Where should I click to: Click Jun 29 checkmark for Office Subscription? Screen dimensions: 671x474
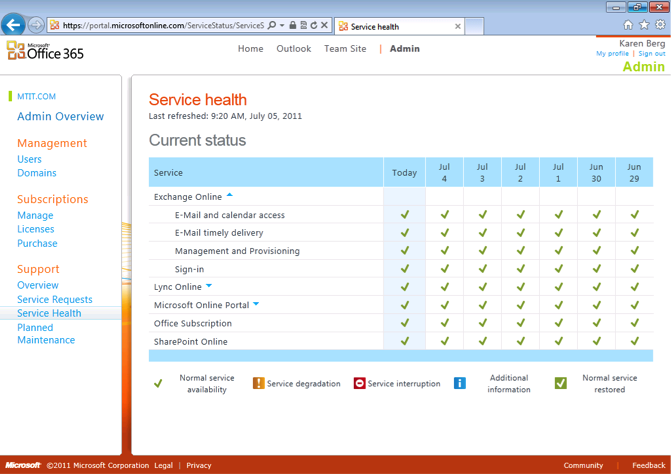[x=635, y=323]
